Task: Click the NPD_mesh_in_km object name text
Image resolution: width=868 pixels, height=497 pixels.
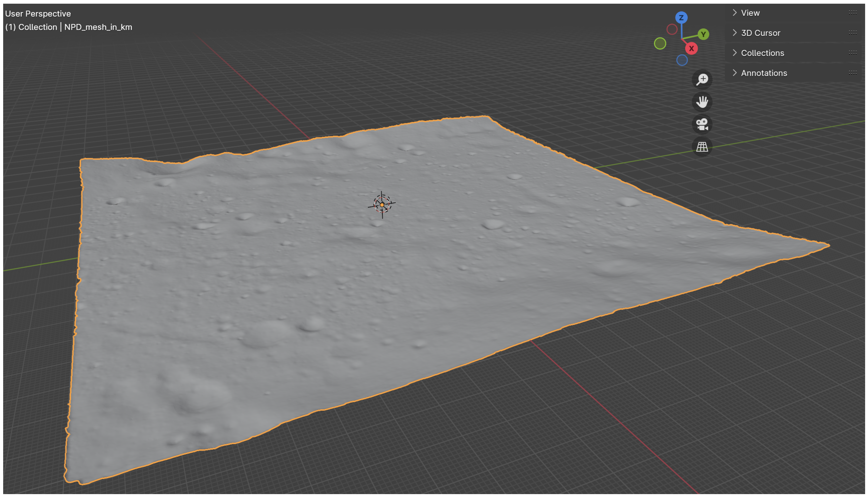Action: (x=98, y=27)
